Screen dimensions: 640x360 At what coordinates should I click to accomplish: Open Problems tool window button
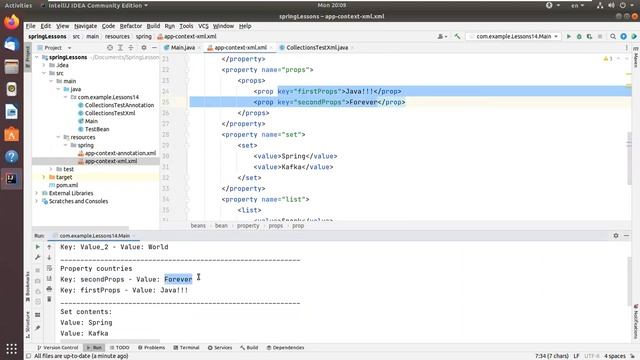pos(151,348)
